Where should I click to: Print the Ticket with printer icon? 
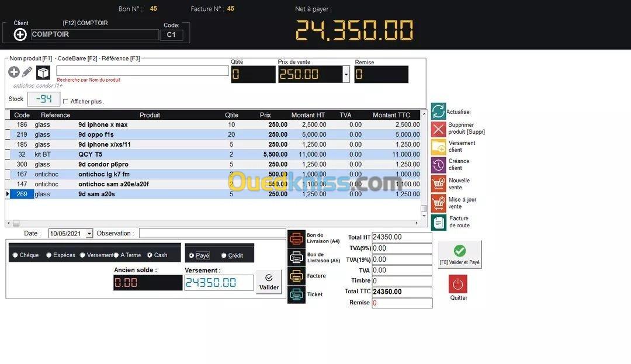pyautogui.click(x=297, y=294)
